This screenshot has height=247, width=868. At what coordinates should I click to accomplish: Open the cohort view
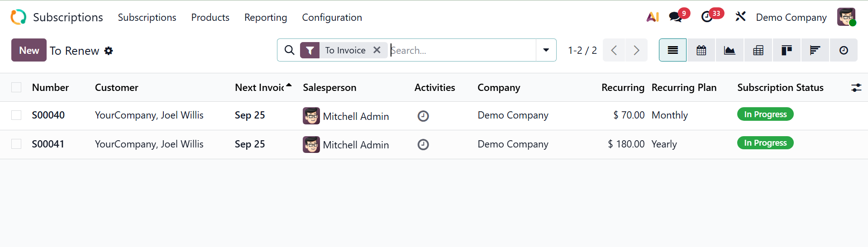[x=815, y=50]
